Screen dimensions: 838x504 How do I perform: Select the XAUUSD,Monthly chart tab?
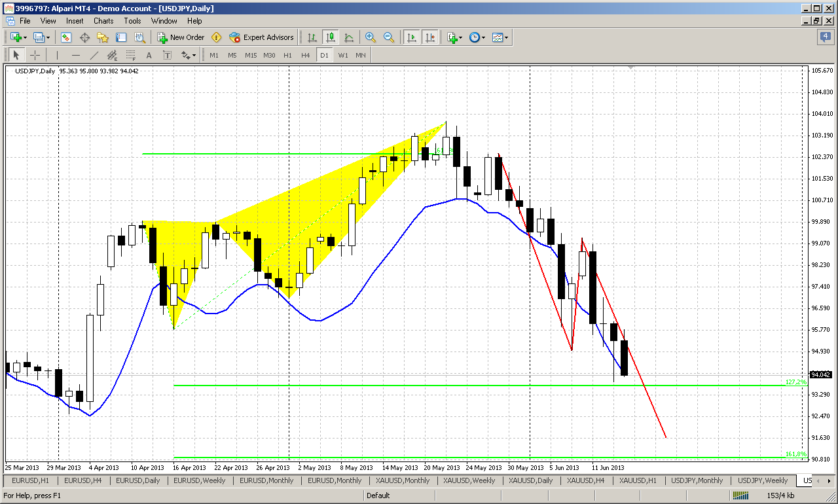403,481
